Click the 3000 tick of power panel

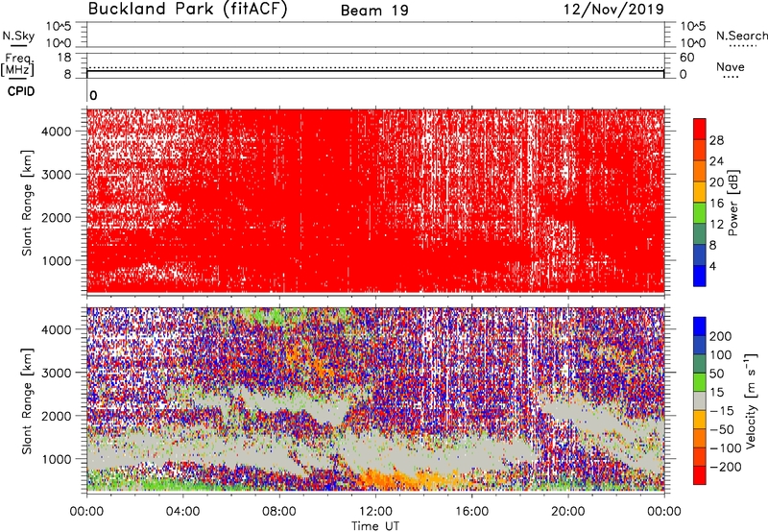pos(56,175)
